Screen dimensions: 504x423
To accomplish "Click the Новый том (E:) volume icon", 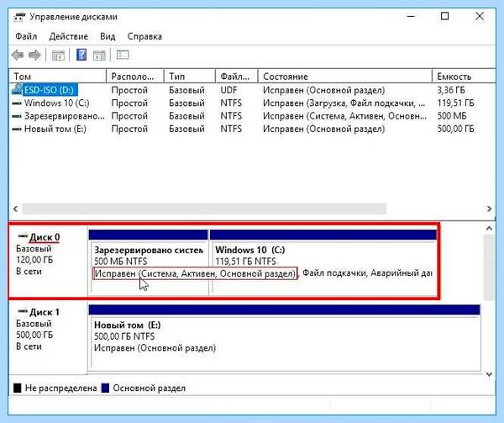I will click(17, 129).
